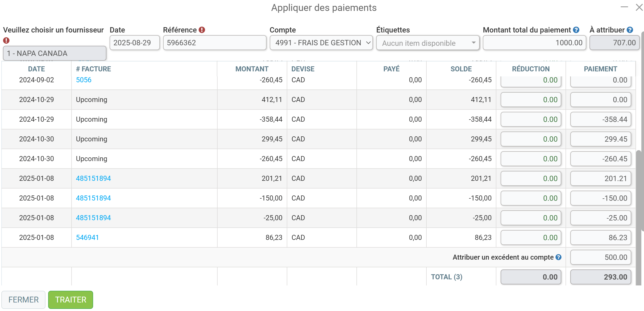The height and width of the screenshot is (311, 644).
Task: Click payment field showing 86.23
Action: click(x=601, y=238)
